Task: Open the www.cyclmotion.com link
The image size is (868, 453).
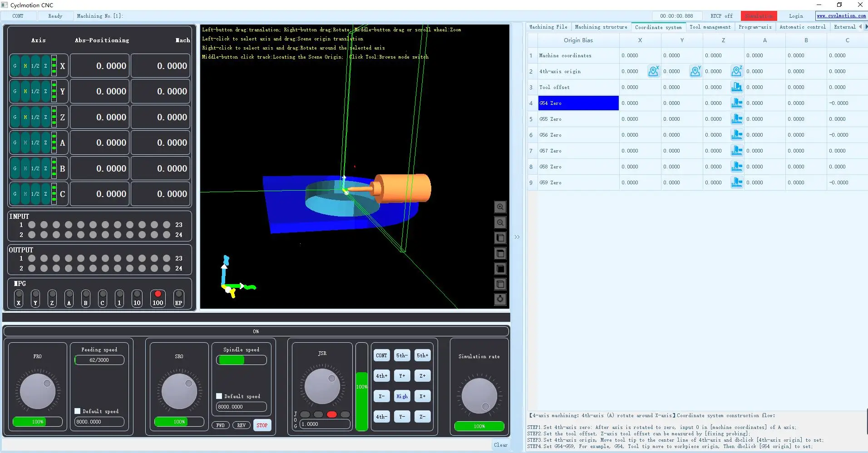Action: tap(841, 16)
